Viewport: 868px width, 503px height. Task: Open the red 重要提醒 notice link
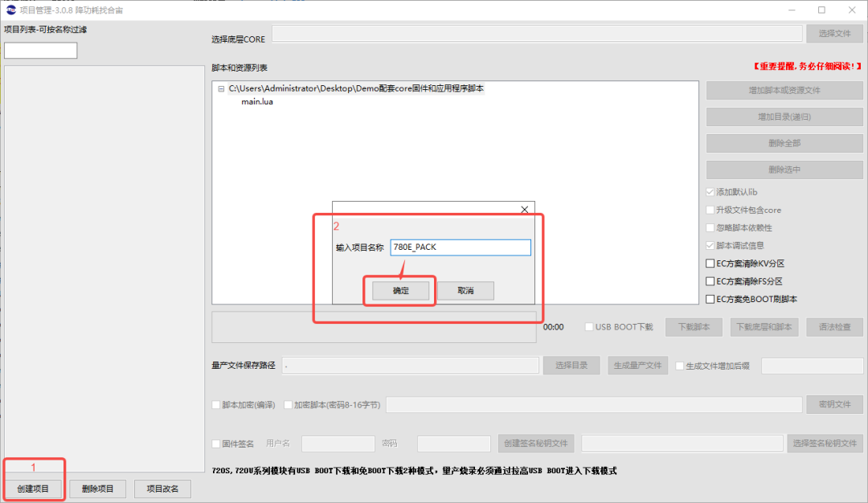point(807,67)
